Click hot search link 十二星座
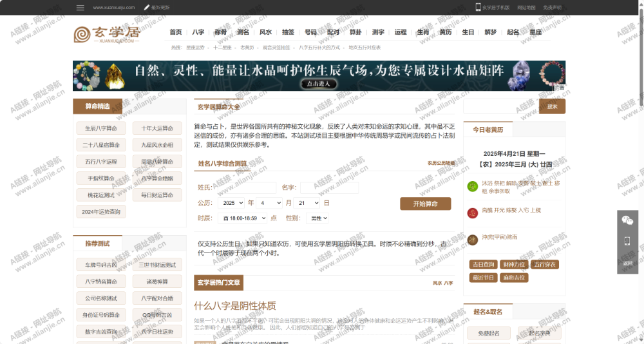Viewport: 644px width, 344px height. 222,48
